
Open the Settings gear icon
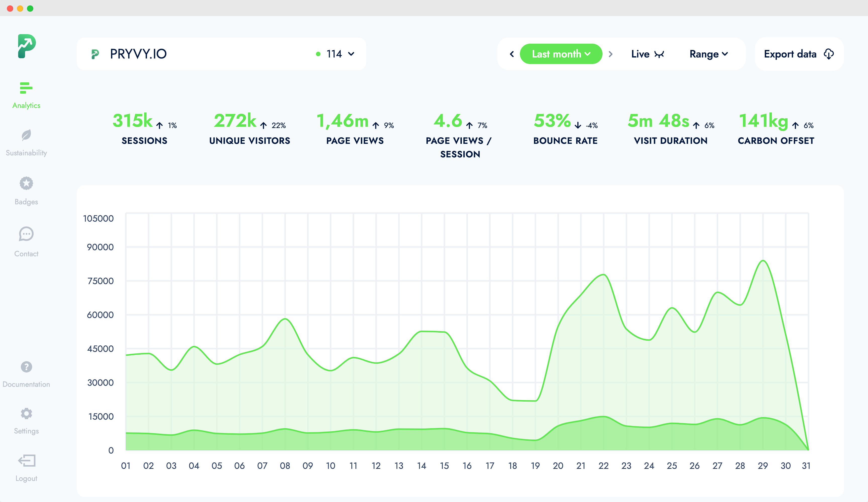click(x=26, y=413)
